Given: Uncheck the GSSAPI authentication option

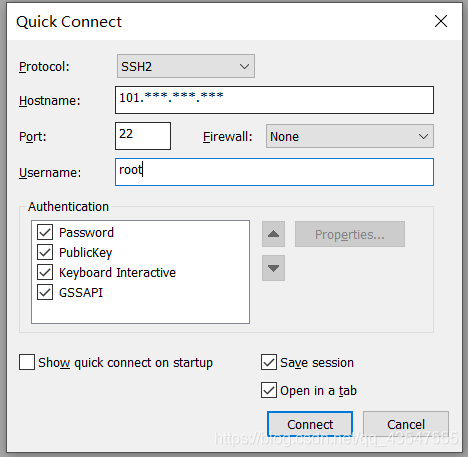Looking at the screenshot, I should [x=45, y=292].
